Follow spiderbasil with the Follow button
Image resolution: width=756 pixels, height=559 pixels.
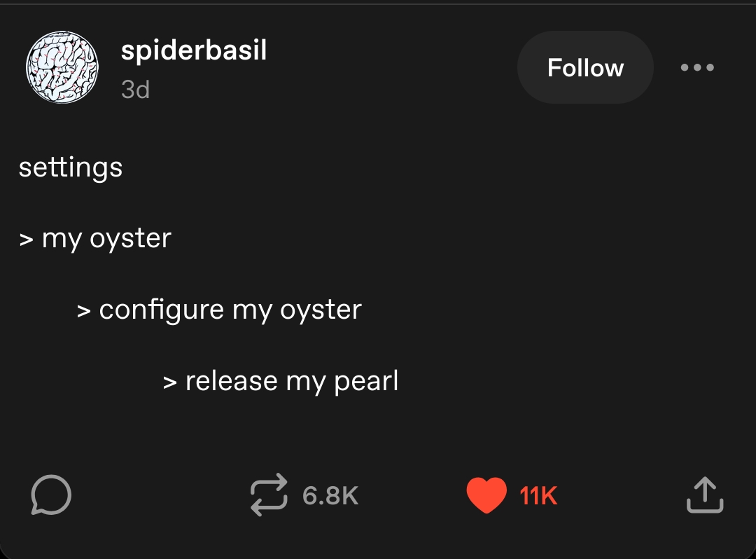[585, 68]
